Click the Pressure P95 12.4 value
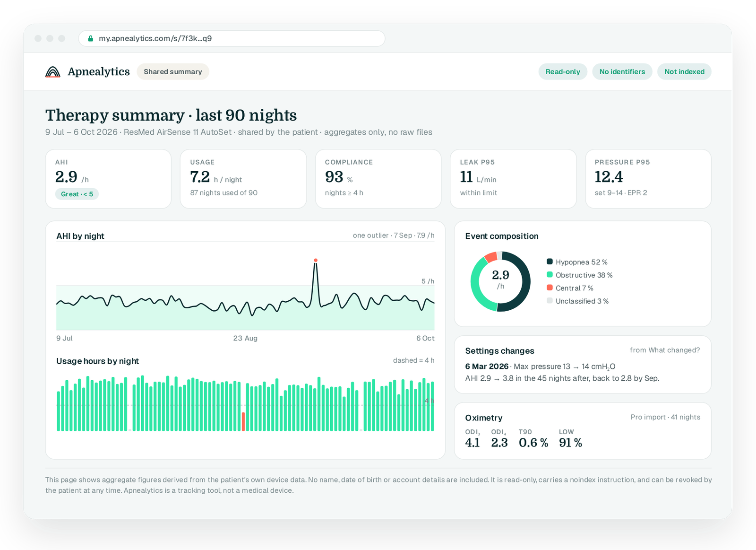The image size is (756, 550). [609, 177]
